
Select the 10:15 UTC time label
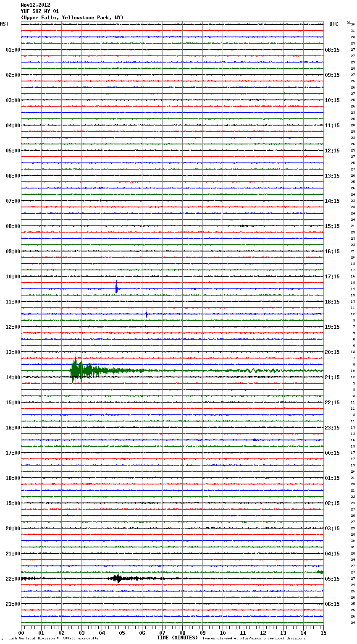[332, 100]
